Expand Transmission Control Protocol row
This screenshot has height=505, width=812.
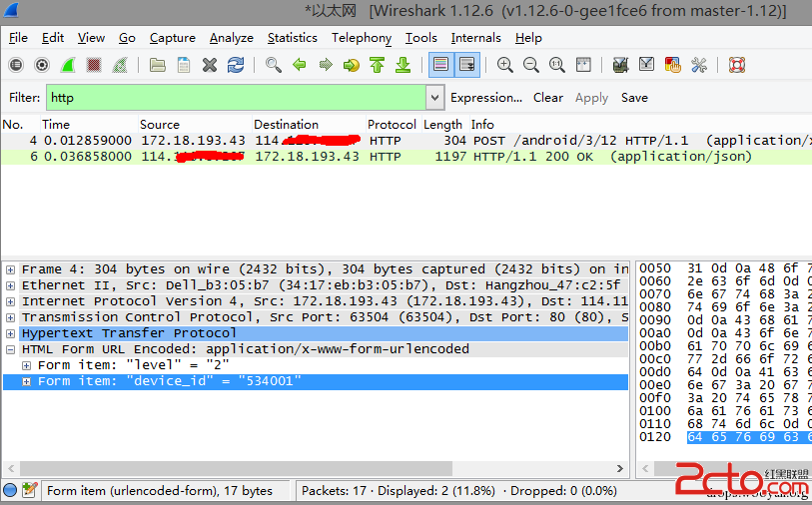pyautogui.click(x=10, y=317)
